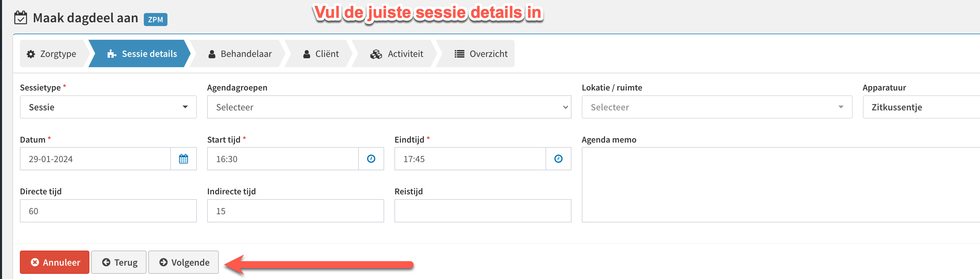This screenshot has width=980, height=279.
Task: Select the Sessie details step tab
Action: tap(142, 54)
